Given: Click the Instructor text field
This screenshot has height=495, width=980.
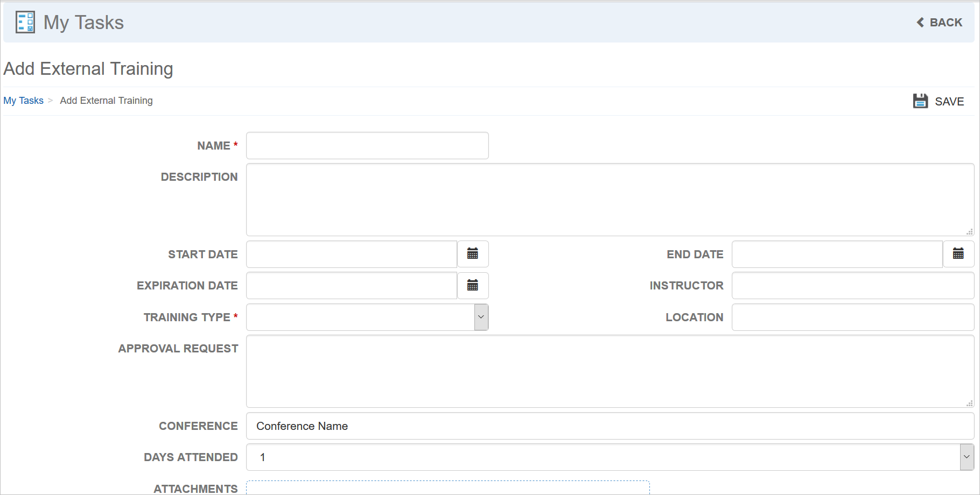Looking at the screenshot, I should click(852, 286).
